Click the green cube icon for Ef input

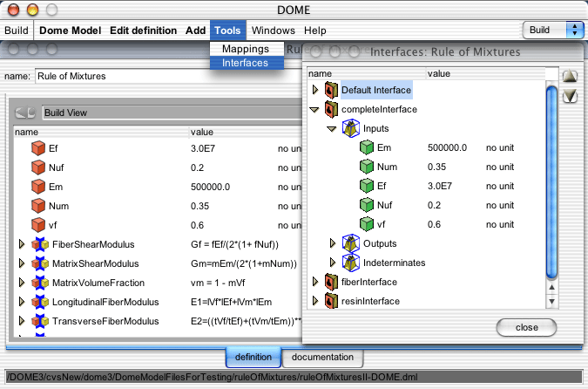click(x=367, y=186)
